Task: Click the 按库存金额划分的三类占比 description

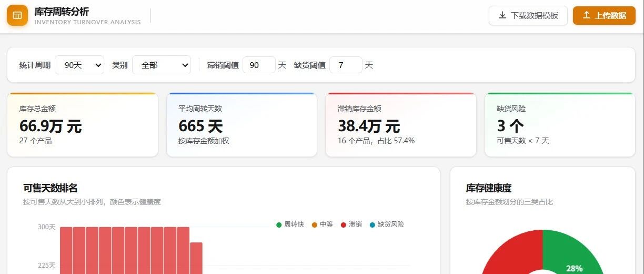Action: click(x=509, y=202)
